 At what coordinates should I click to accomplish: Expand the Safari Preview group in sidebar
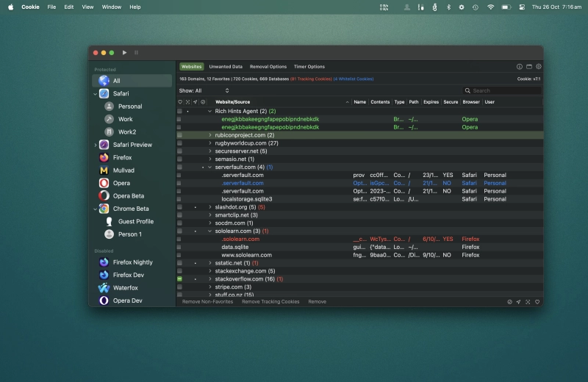pos(96,145)
